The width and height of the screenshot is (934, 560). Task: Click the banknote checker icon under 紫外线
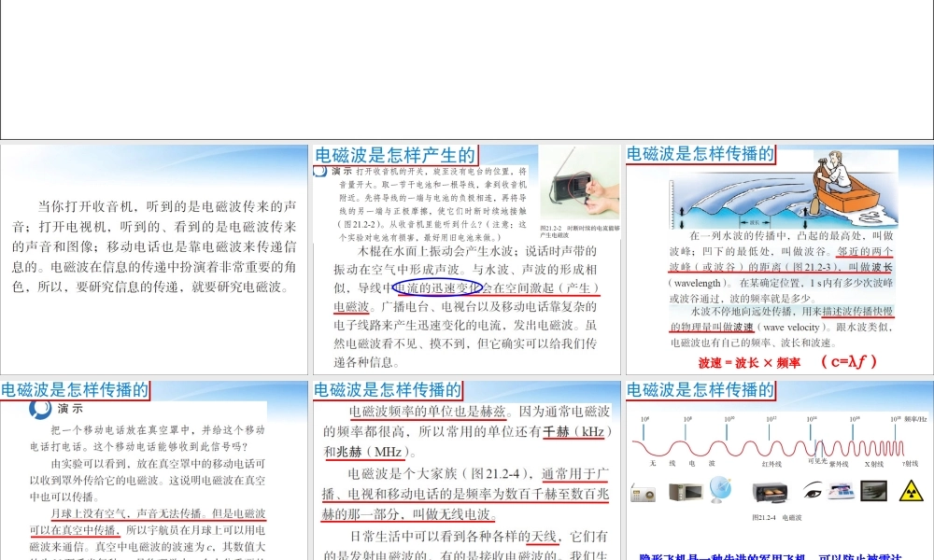pos(842,492)
